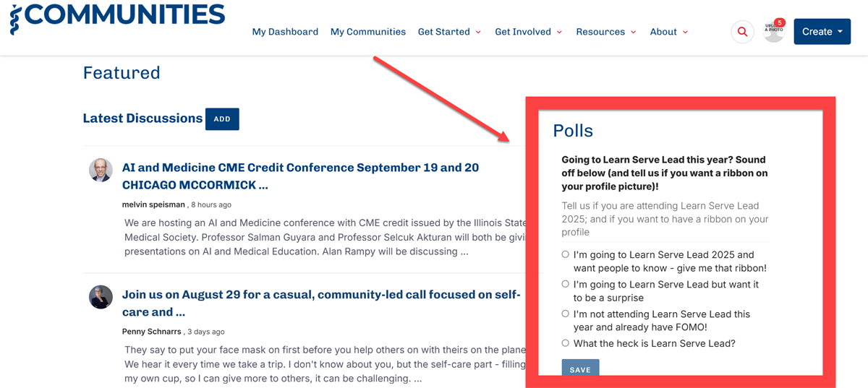The width and height of the screenshot is (868, 388).
Task: Expand the Get Involved dropdown menu
Action: (528, 32)
